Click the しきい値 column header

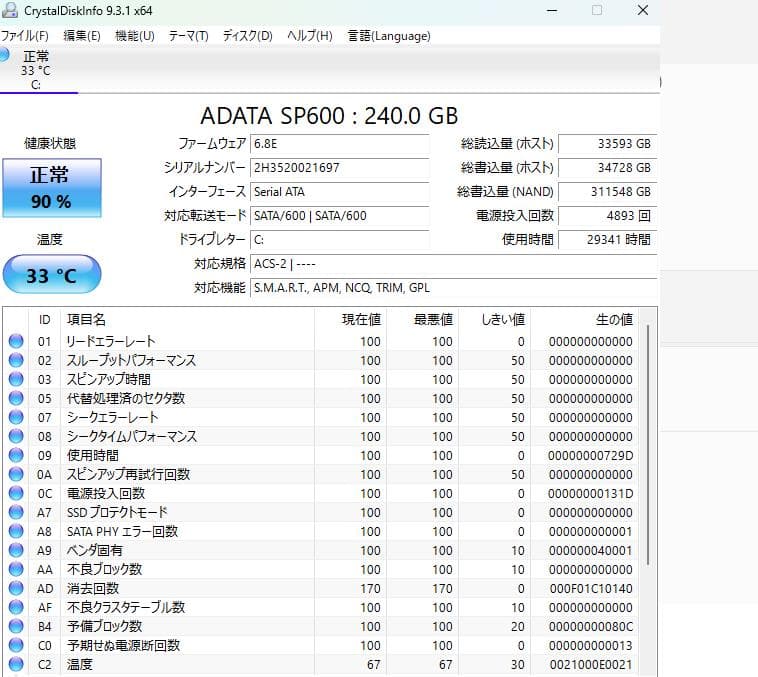pos(495,319)
